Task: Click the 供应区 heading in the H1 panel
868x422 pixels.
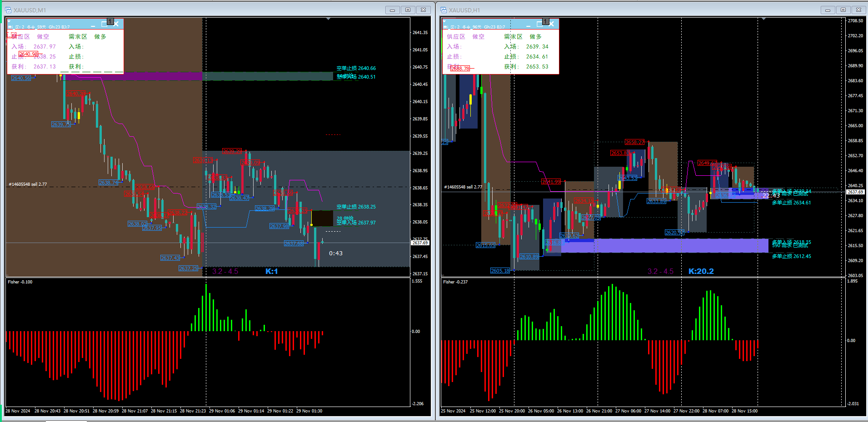Action: click(x=456, y=37)
